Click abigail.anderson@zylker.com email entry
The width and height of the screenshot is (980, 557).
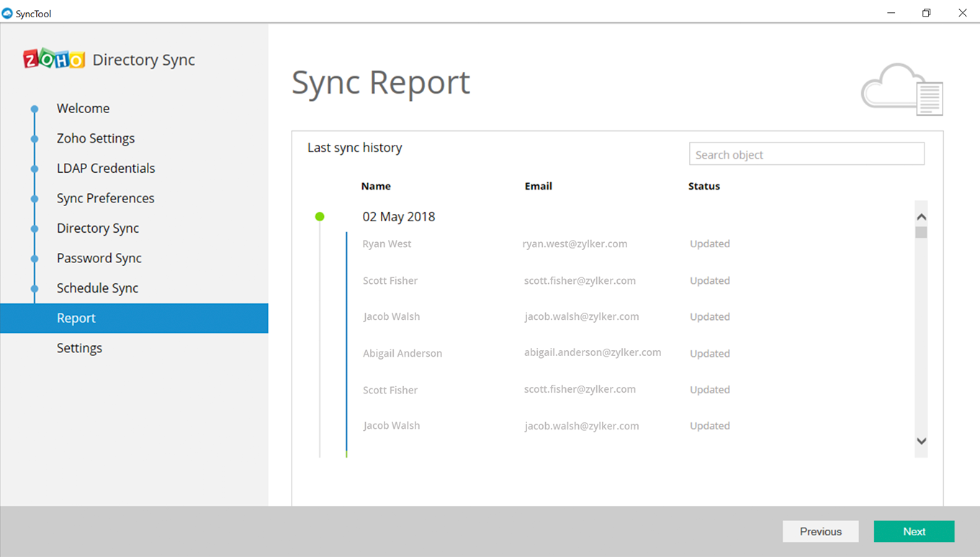[593, 352]
